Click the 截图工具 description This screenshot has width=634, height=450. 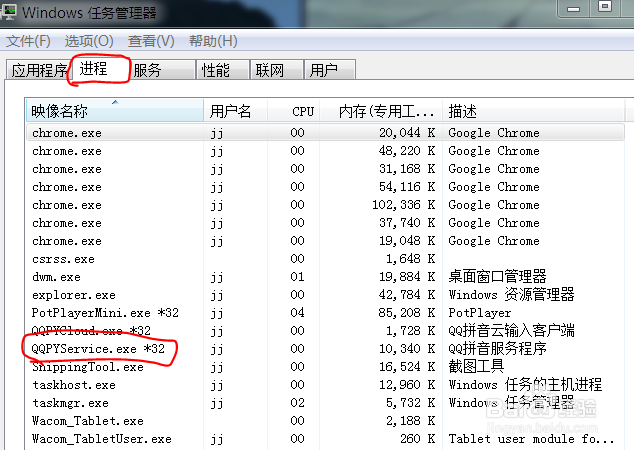click(x=476, y=366)
